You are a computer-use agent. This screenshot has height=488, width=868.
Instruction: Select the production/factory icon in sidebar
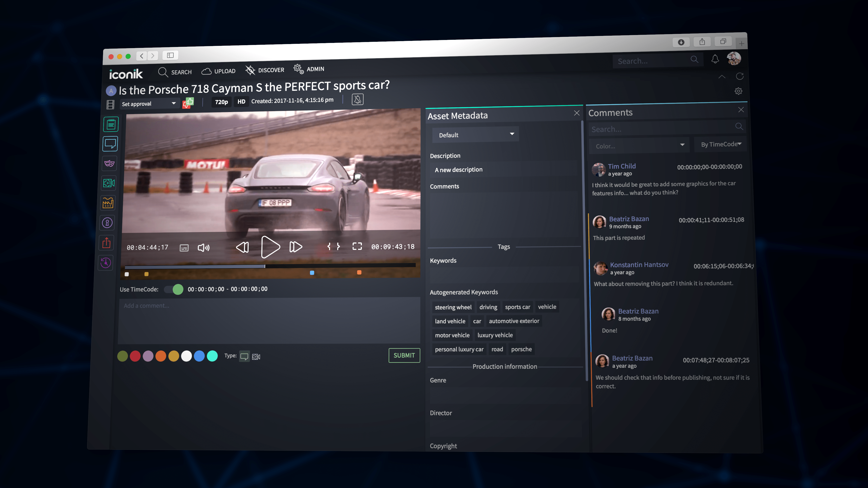[108, 203]
